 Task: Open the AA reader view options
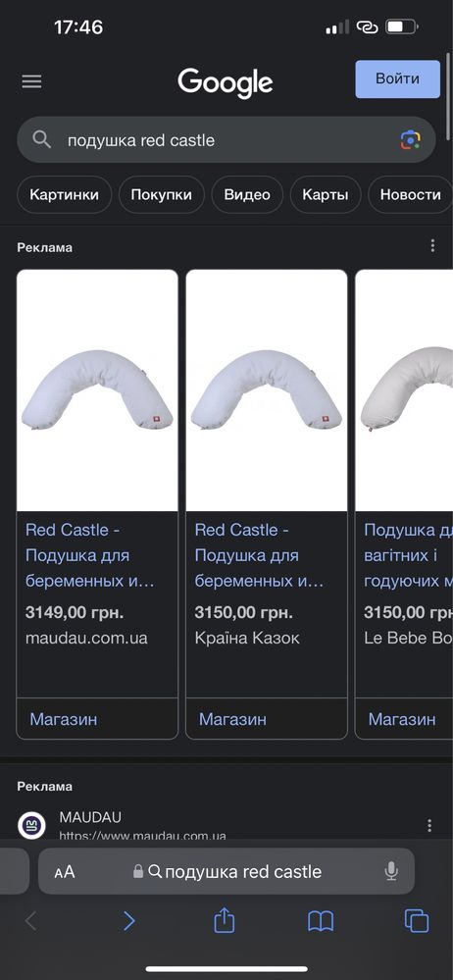tap(65, 871)
